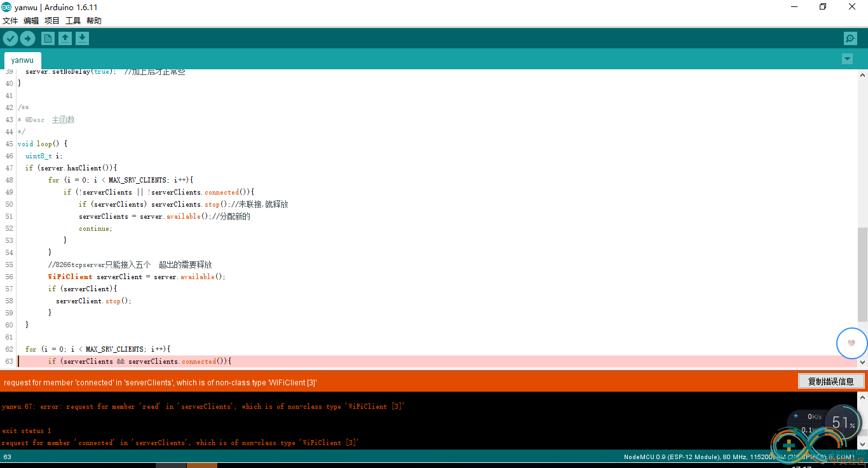868x468 pixels.
Task: Click the orange error message bar text
Action: click(160, 382)
